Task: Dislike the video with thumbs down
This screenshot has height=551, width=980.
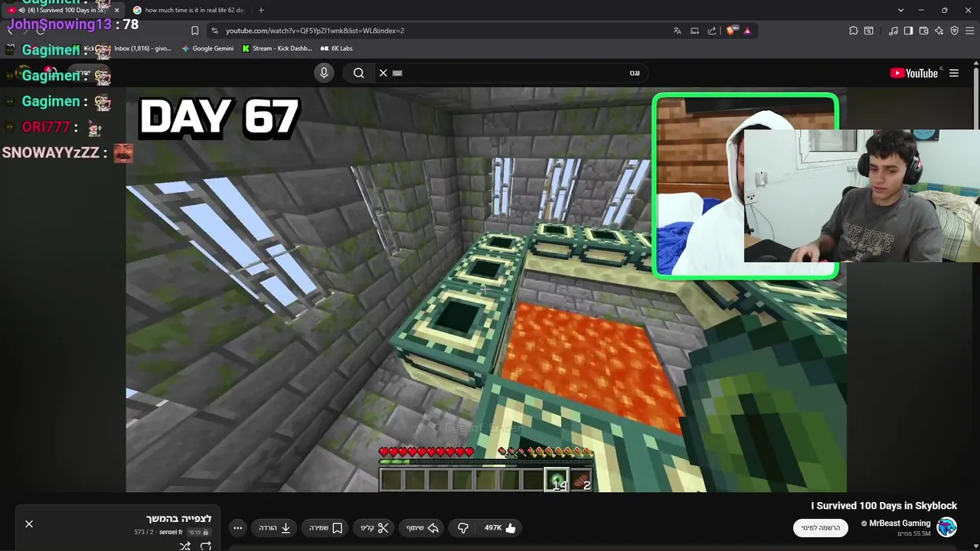Action: click(462, 527)
